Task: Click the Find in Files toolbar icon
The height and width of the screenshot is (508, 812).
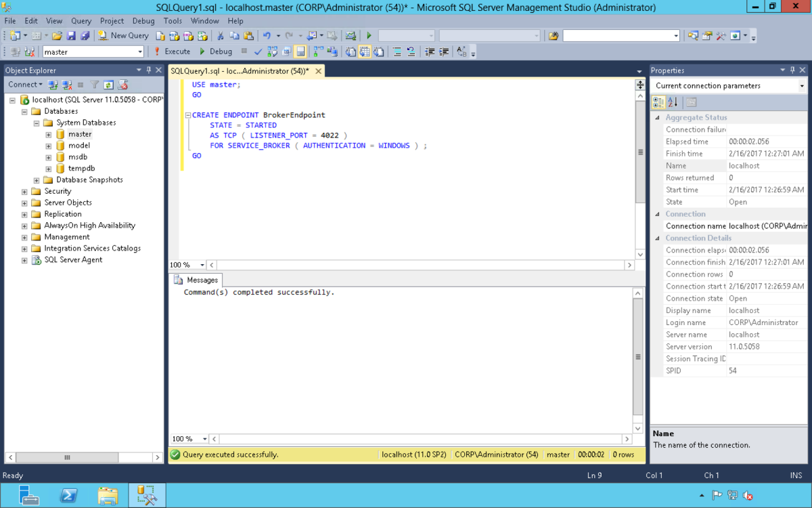Action: tap(554, 35)
